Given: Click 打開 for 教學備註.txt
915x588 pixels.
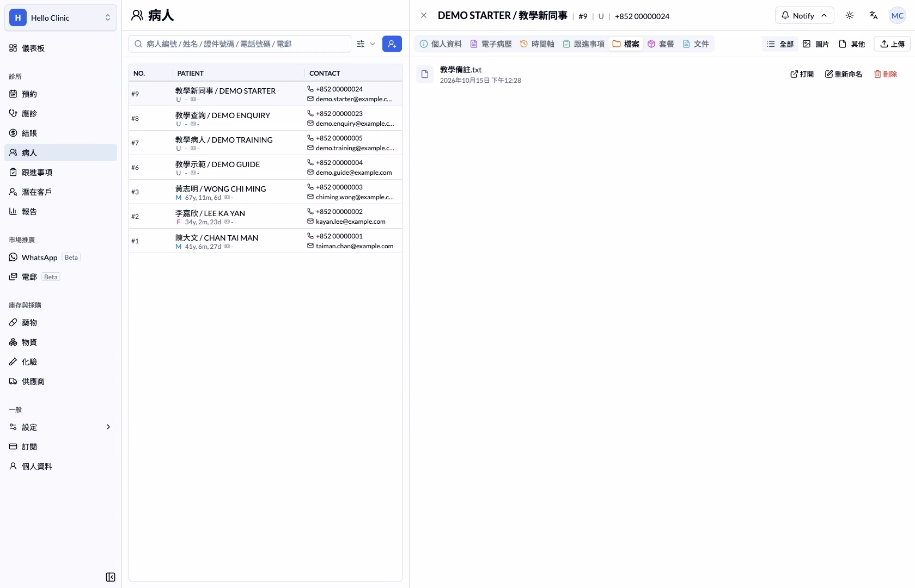Looking at the screenshot, I should tap(802, 75).
